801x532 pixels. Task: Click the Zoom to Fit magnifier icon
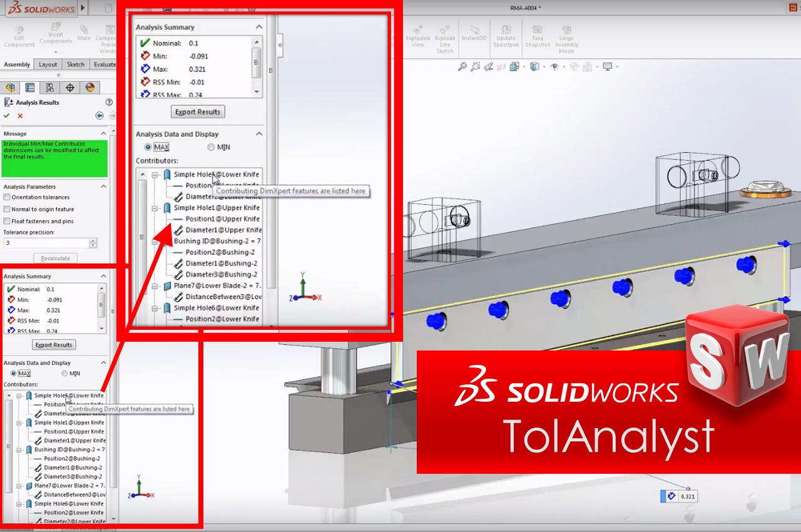462,66
